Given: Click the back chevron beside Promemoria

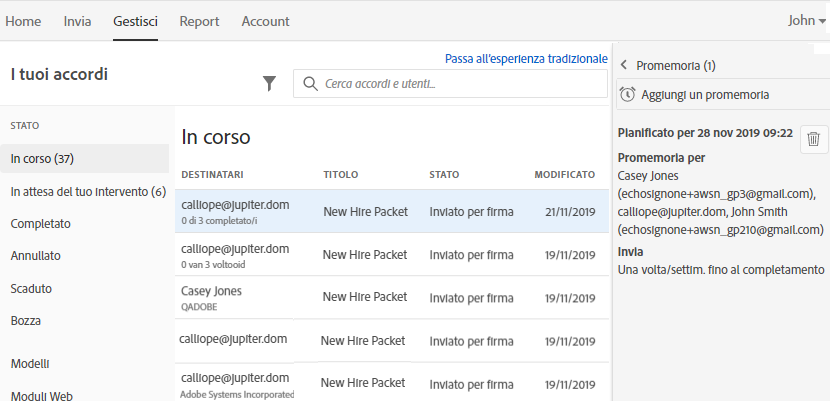Looking at the screenshot, I should coord(624,66).
